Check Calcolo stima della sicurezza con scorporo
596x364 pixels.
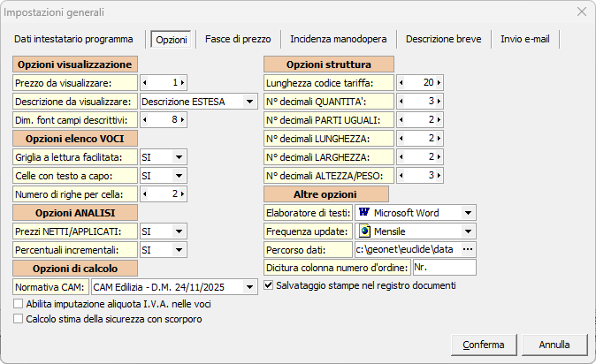[19, 319]
